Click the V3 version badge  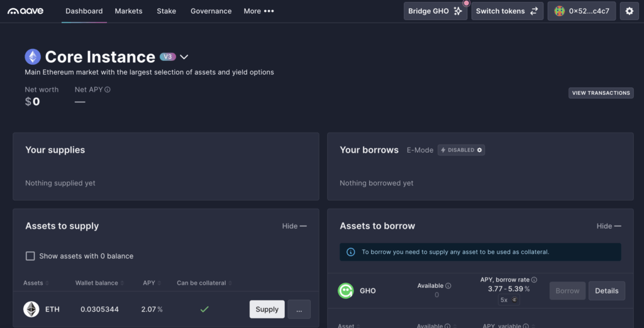[x=168, y=57]
